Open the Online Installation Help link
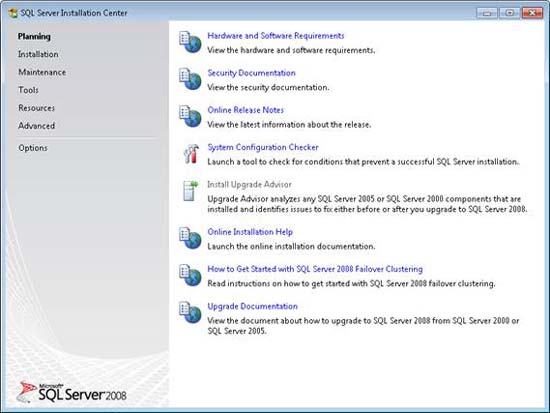Image resolution: width=550 pixels, height=413 pixels. 250,232
